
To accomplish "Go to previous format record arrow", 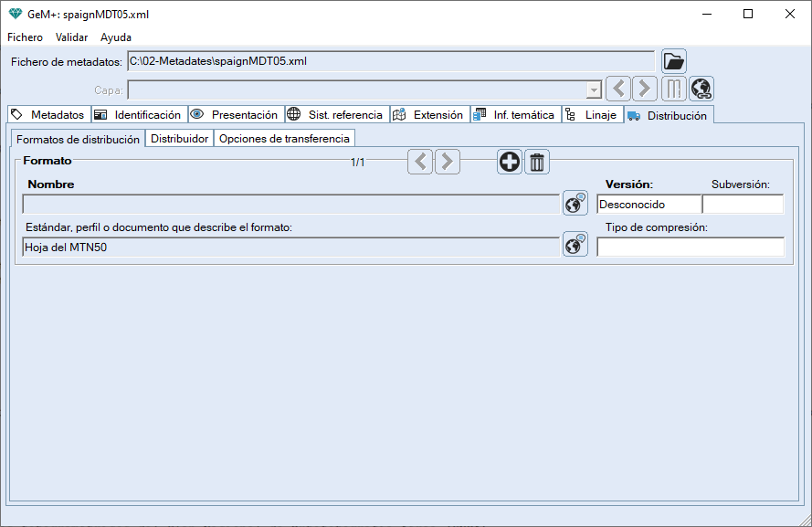I will point(420,163).
